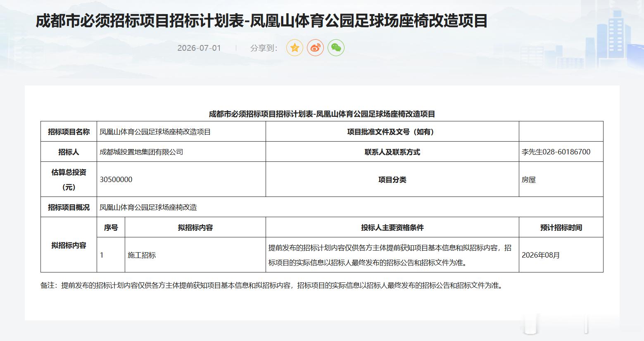Click the 备注 note below the table

[x=273, y=285]
